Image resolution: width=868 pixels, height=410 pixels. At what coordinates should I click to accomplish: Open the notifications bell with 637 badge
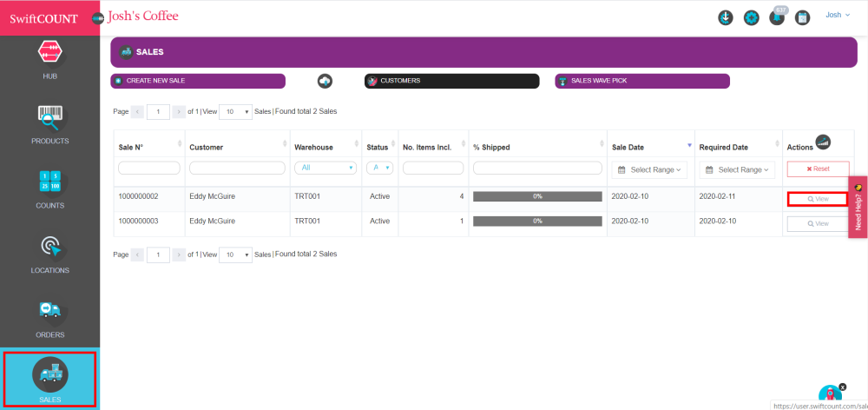(778, 17)
